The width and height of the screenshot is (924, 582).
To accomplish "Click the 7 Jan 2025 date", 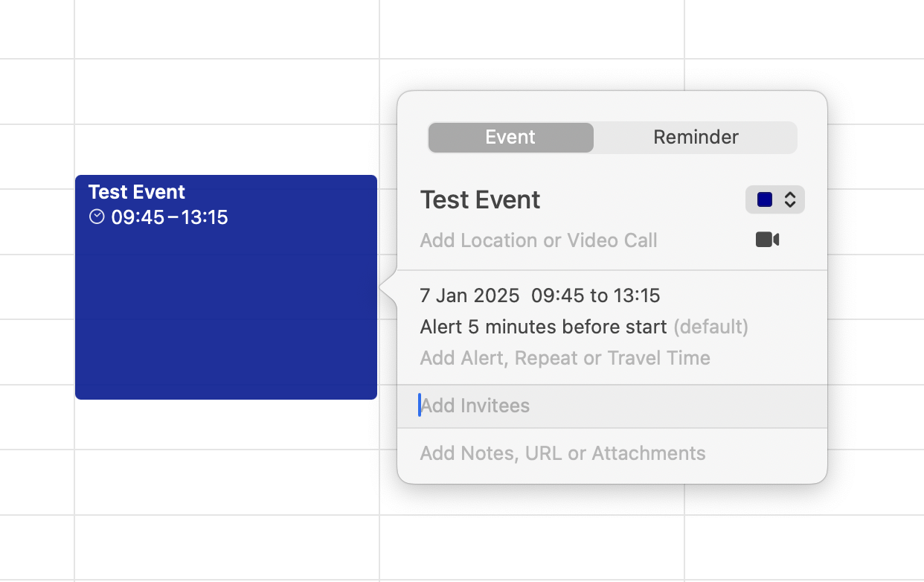I will (469, 295).
